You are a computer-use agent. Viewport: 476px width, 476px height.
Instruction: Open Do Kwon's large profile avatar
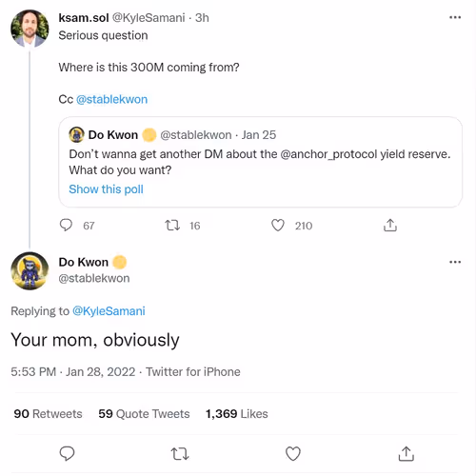point(30,270)
